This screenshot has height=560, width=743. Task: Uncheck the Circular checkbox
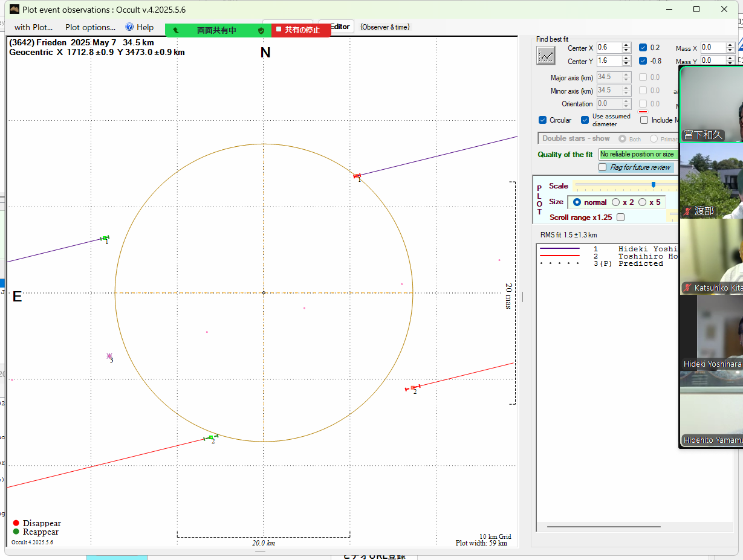543,120
